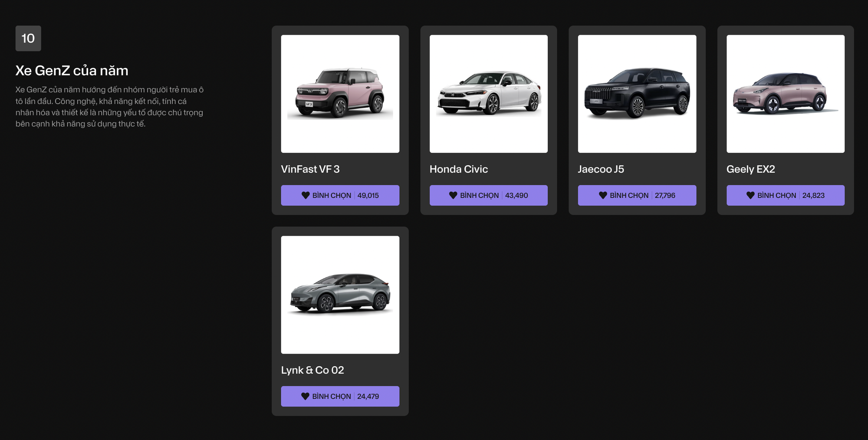Select the VinFast VF 3 car name
This screenshot has width=868, height=440.
(x=310, y=169)
